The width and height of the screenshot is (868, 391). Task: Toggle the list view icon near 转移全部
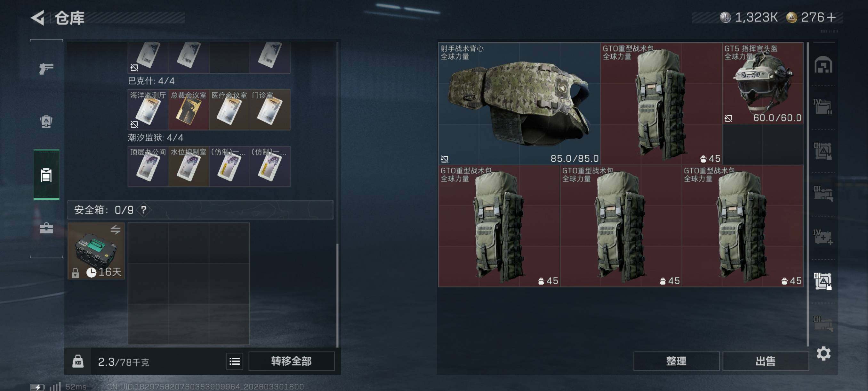tap(235, 361)
